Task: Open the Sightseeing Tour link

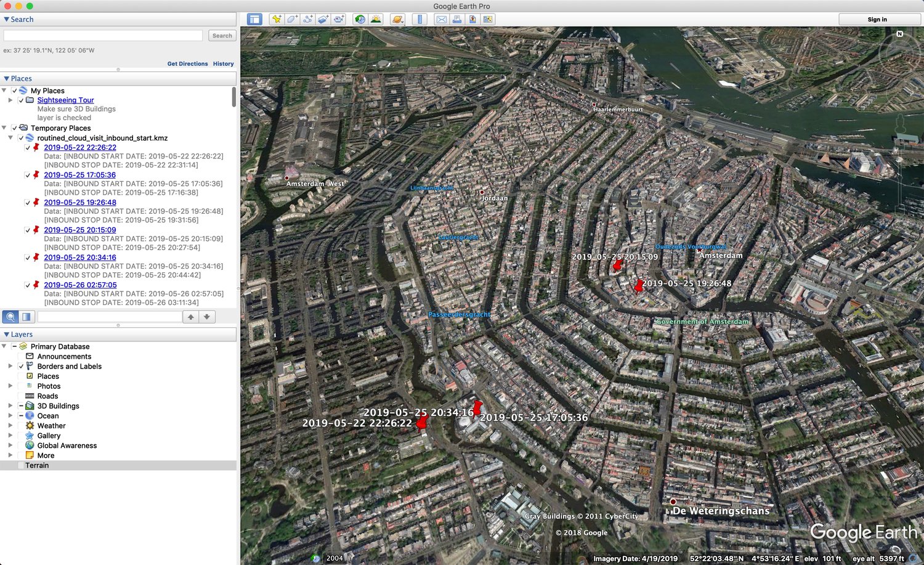Action: point(65,100)
